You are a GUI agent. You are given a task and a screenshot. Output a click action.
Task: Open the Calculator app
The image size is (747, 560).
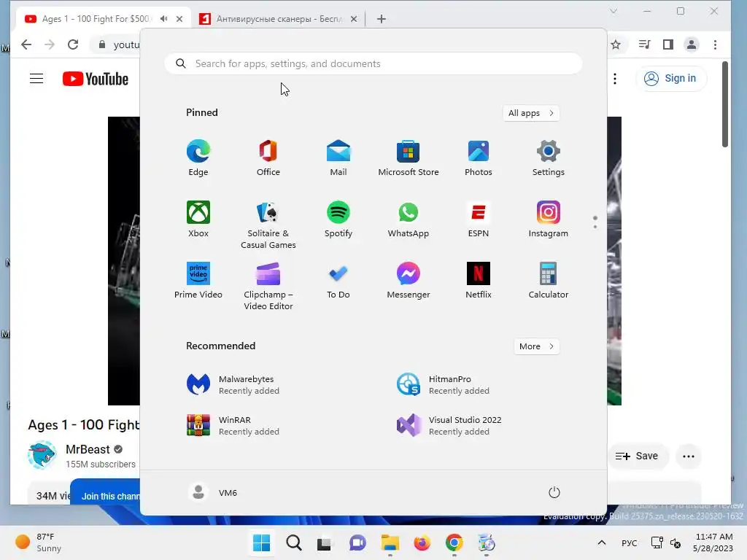549,280
